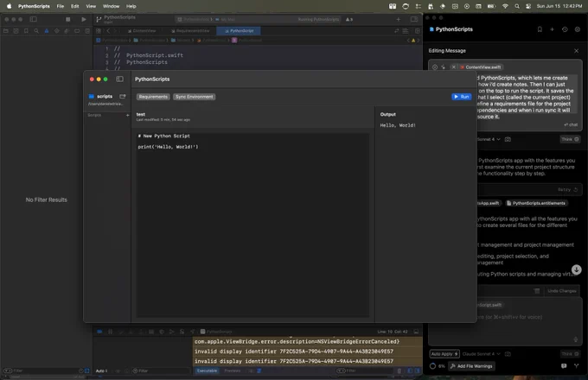
Task: Click Undo Changes button
Action: coord(561,291)
